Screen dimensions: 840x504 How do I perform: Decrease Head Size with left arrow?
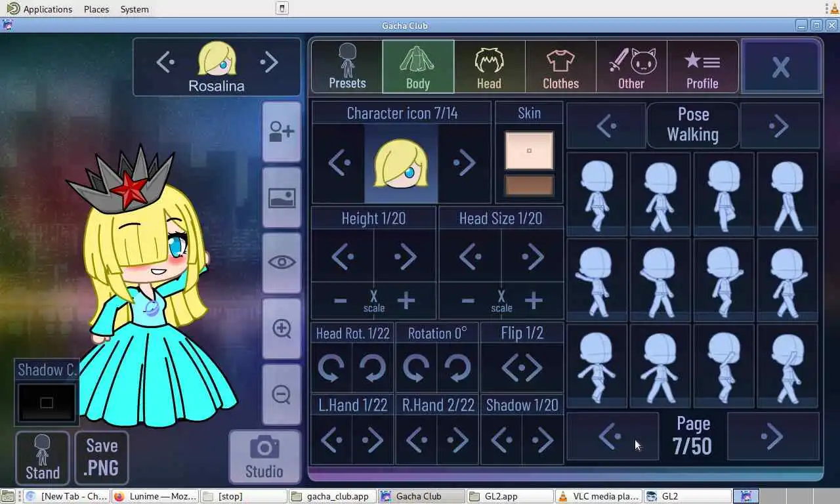coord(470,257)
